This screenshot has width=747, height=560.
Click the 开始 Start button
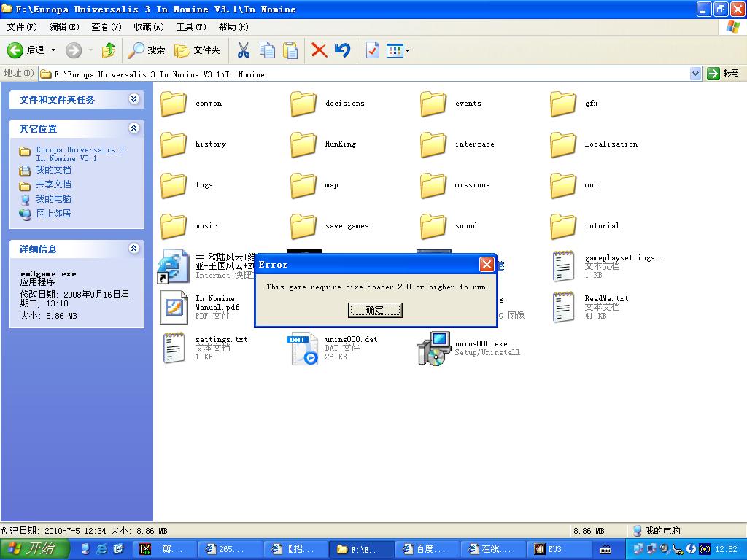pyautogui.click(x=32, y=549)
